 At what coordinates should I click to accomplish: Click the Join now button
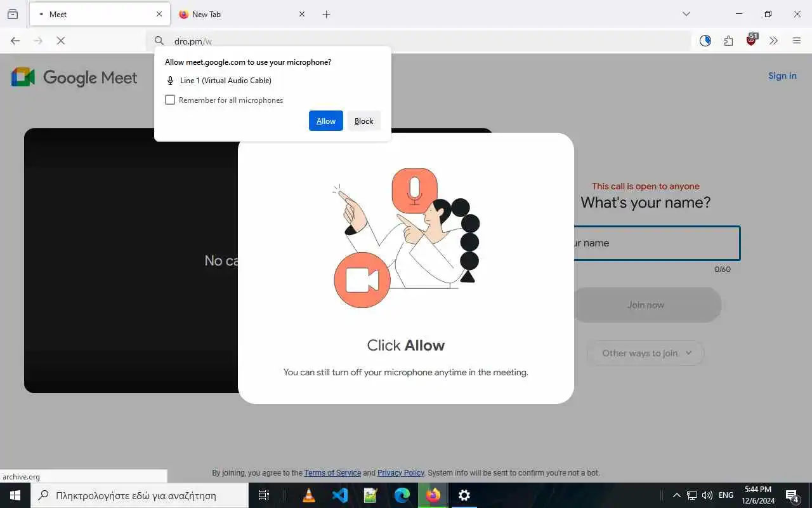tap(646, 305)
